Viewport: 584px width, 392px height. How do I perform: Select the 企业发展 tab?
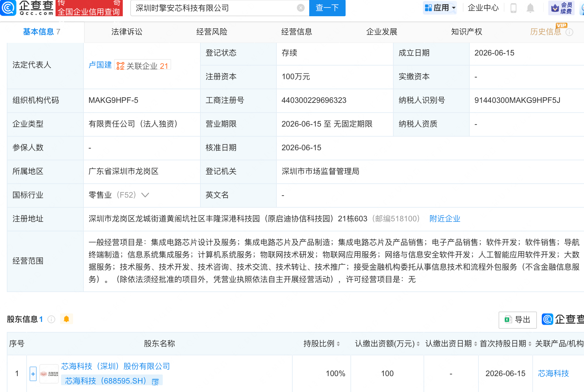[x=382, y=32]
